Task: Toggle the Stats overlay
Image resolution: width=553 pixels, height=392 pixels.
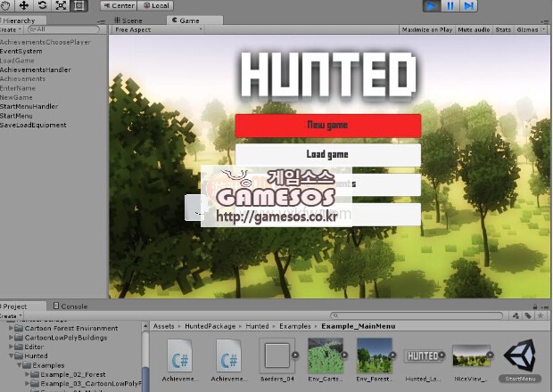Action: point(503,29)
